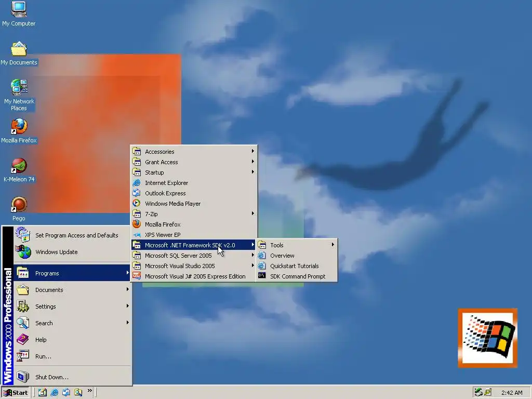Click the SDK Command Prompt console icon
Viewport: 532px width, 399px height.
[262, 275]
